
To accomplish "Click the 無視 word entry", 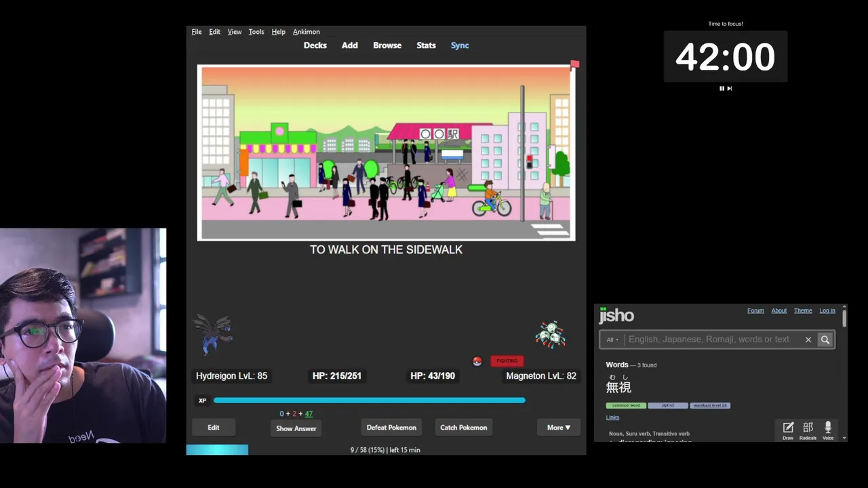I will tap(618, 387).
